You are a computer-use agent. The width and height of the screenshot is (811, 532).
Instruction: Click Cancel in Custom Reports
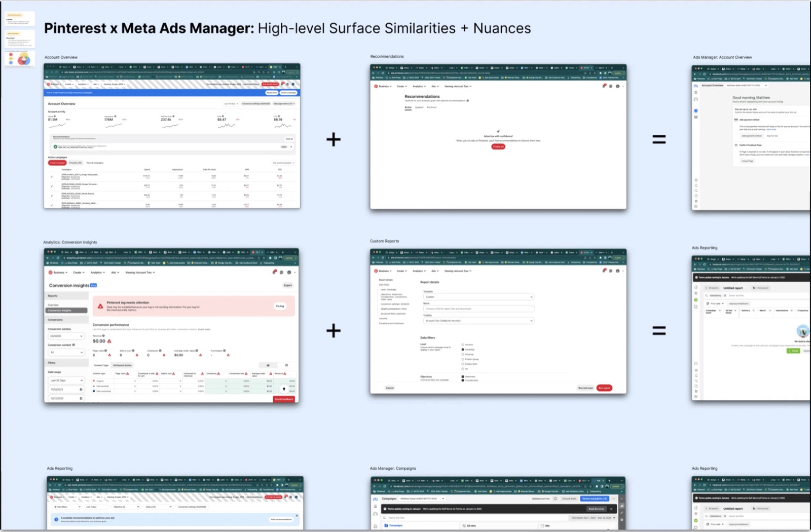pos(390,388)
